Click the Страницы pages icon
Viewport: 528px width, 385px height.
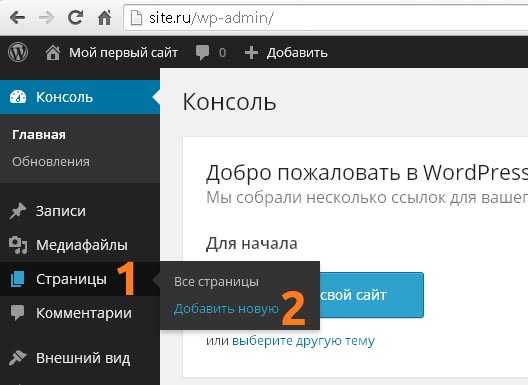pos(18,279)
